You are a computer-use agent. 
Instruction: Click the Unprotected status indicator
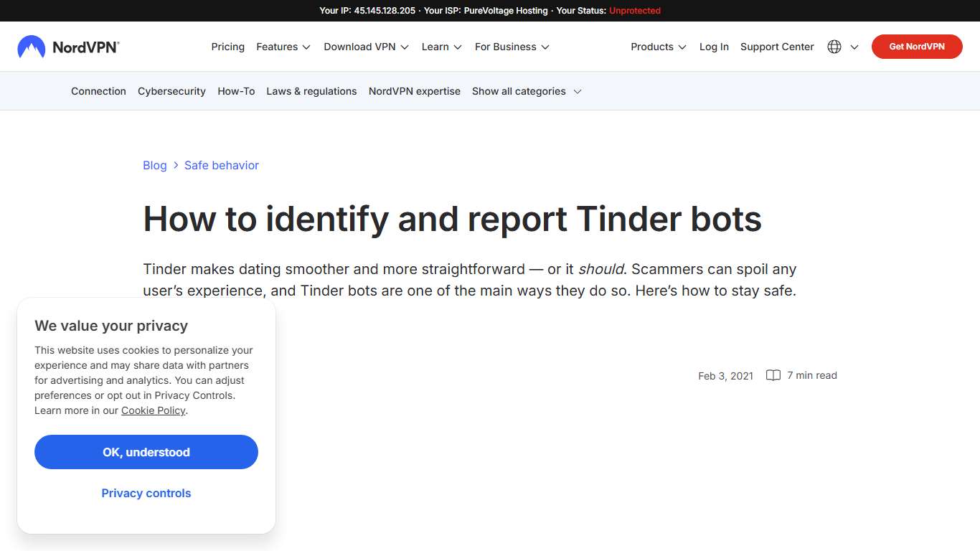pyautogui.click(x=634, y=10)
